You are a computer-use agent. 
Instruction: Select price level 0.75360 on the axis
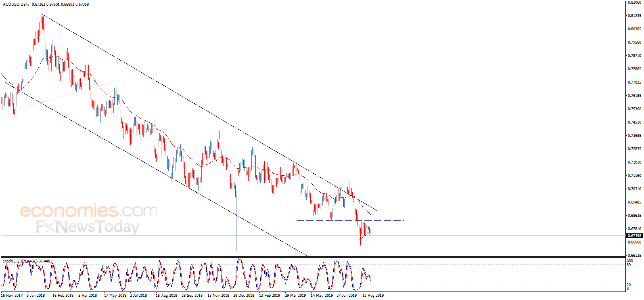(x=634, y=109)
